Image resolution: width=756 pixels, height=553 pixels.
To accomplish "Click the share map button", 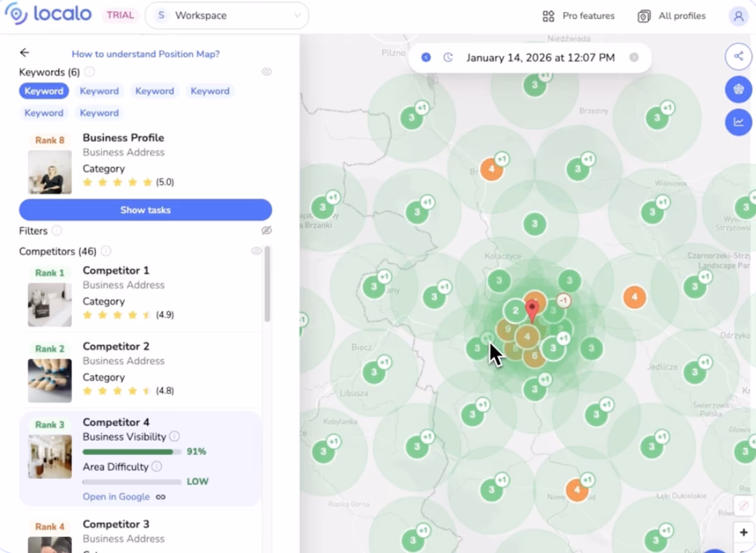I will [738, 56].
